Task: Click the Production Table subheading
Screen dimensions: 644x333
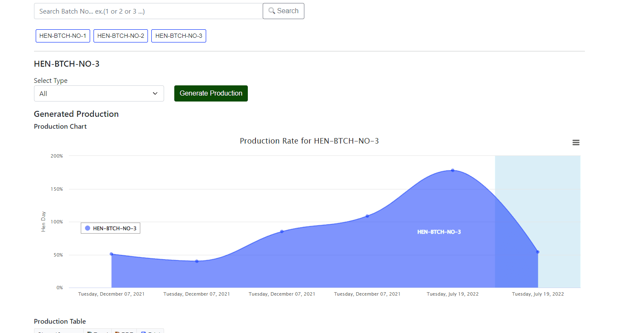Action: [60, 322]
